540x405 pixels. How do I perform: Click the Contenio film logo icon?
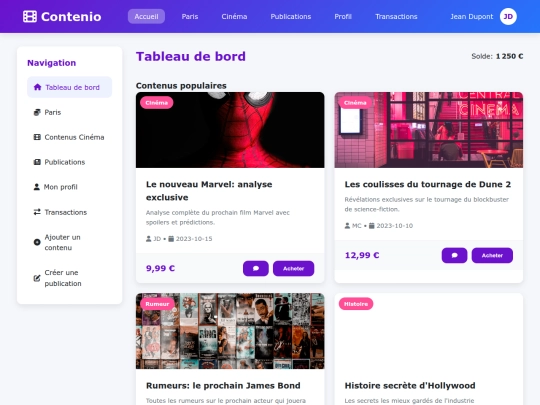click(x=30, y=17)
